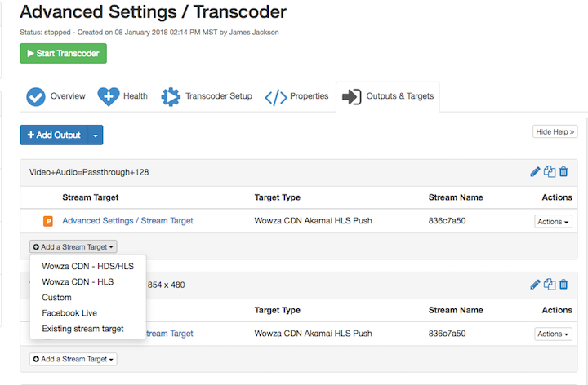The height and width of the screenshot is (385, 588).
Task: Open the Transcoder Setup tab
Action: click(207, 96)
